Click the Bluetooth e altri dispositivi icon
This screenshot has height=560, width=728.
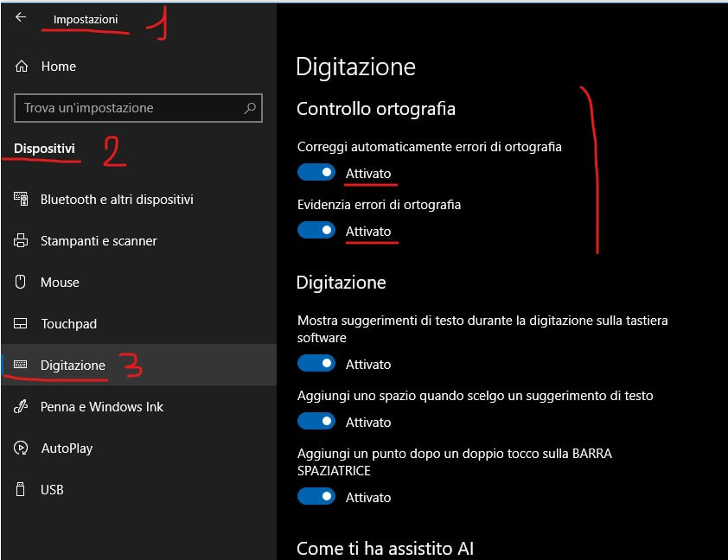click(22, 200)
